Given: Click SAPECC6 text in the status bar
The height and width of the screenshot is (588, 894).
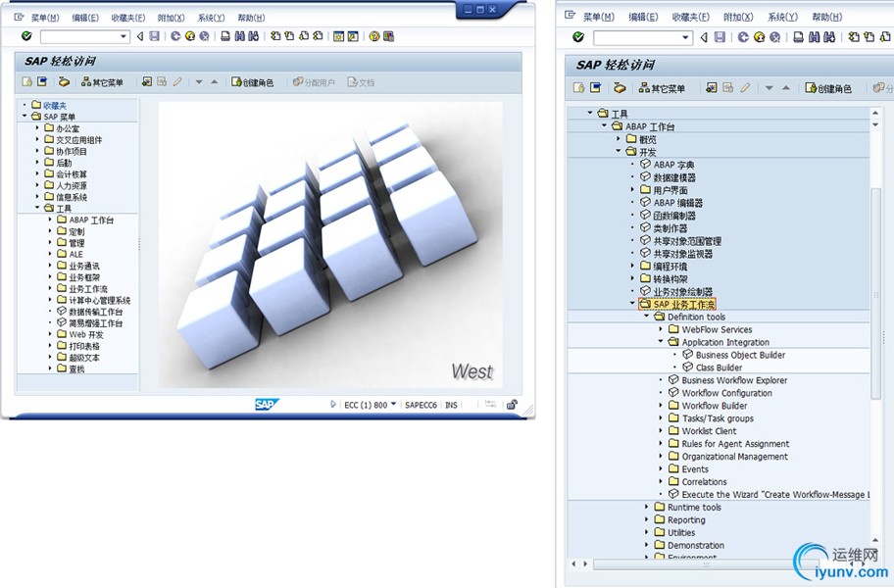Looking at the screenshot, I should click(421, 405).
